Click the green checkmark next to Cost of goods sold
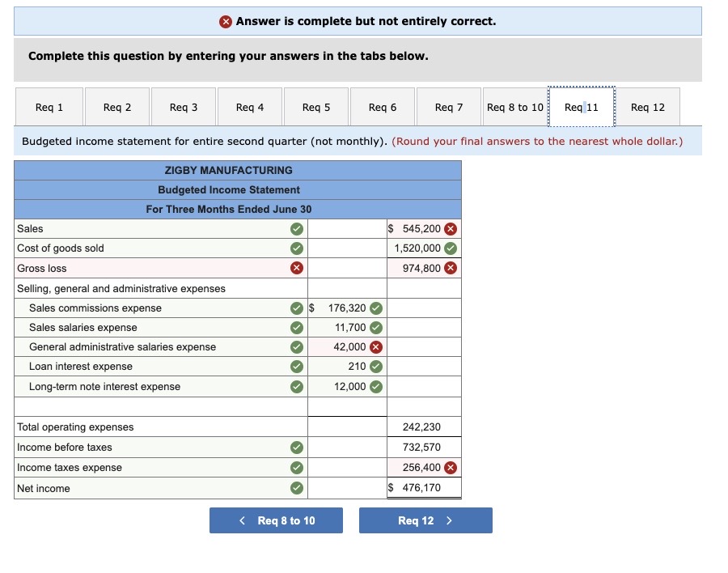Viewport: 728px width, 573px height. [297, 248]
